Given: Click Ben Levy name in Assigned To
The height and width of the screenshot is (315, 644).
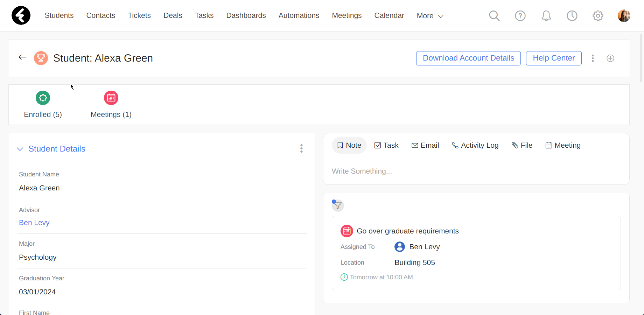Looking at the screenshot, I should point(425,247).
